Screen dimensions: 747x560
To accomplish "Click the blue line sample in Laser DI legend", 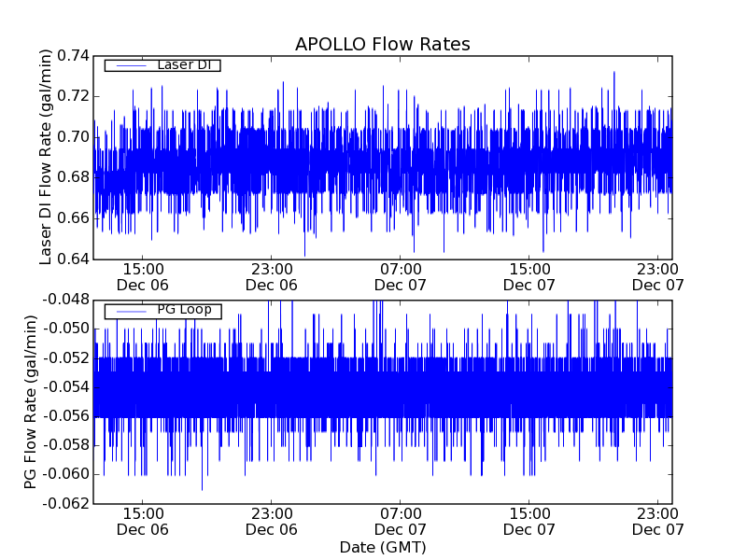I will coord(132,65).
